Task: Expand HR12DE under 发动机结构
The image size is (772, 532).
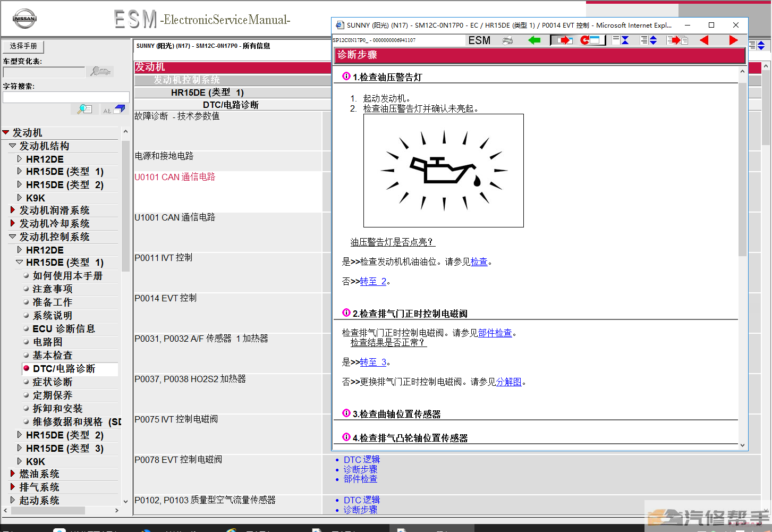Action: 20,159
